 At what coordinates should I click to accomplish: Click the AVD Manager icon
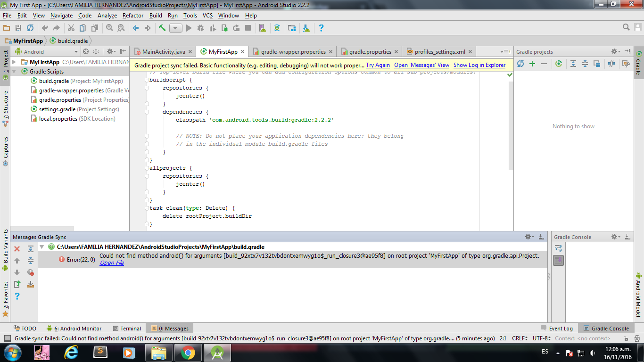[x=263, y=28]
